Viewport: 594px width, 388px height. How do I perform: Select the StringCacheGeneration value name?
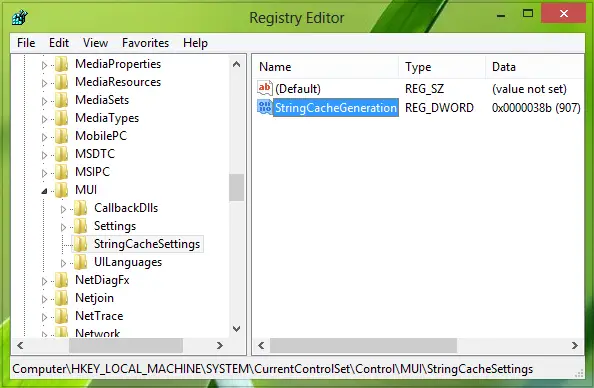click(336, 108)
